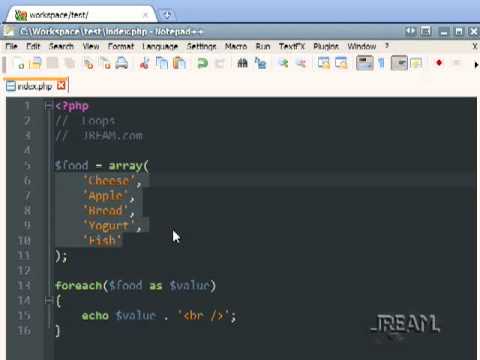The image size is (480, 360).
Task: Click the single-floppy Save icon in toolbar
Action: tap(52, 63)
